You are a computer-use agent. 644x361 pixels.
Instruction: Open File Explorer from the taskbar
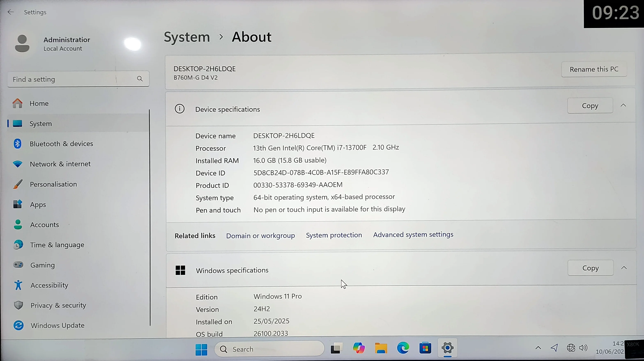coord(381,348)
